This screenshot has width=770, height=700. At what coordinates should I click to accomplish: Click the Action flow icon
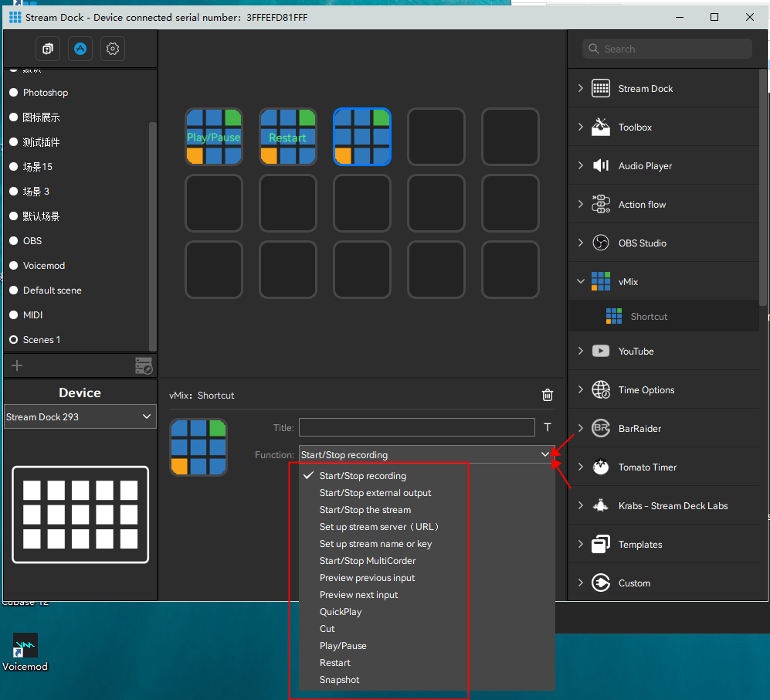[601, 204]
